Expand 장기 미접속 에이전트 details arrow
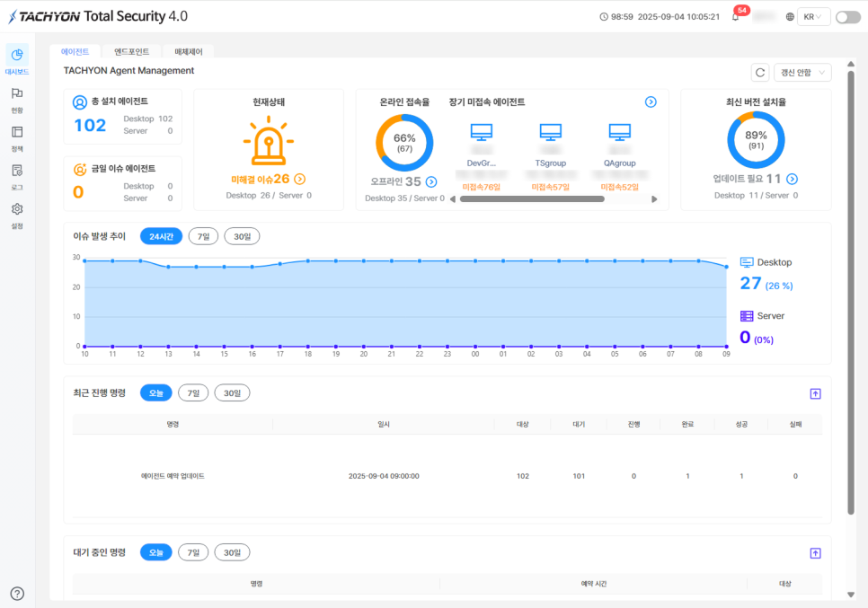This screenshot has width=868, height=608. [x=651, y=101]
